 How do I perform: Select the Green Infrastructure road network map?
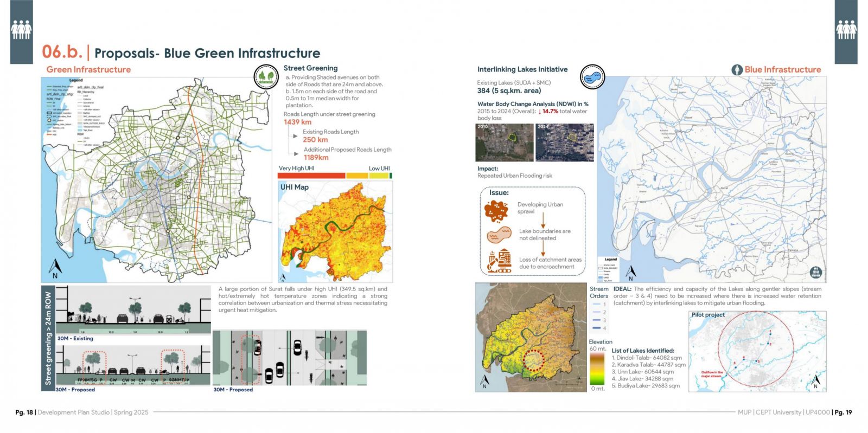[156, 179]
